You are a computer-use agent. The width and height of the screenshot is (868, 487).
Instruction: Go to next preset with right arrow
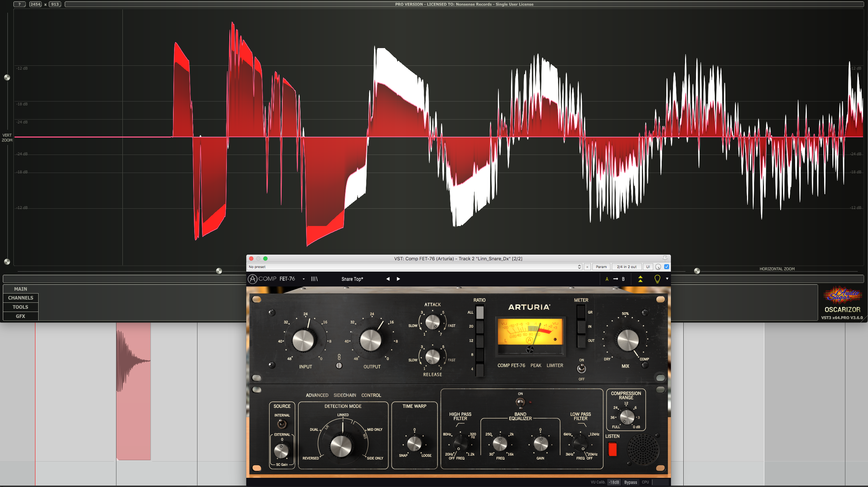click(x=398, y=279)
